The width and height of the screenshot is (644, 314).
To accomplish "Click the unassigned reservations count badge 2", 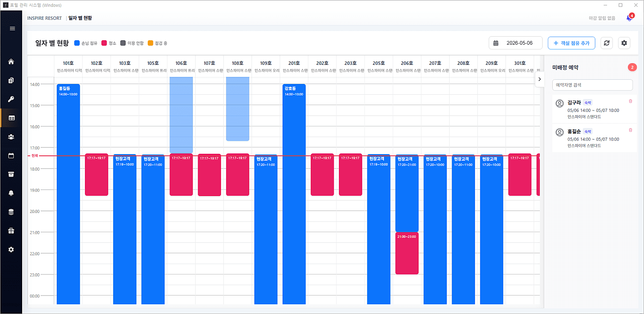I will tap(632, 67).
